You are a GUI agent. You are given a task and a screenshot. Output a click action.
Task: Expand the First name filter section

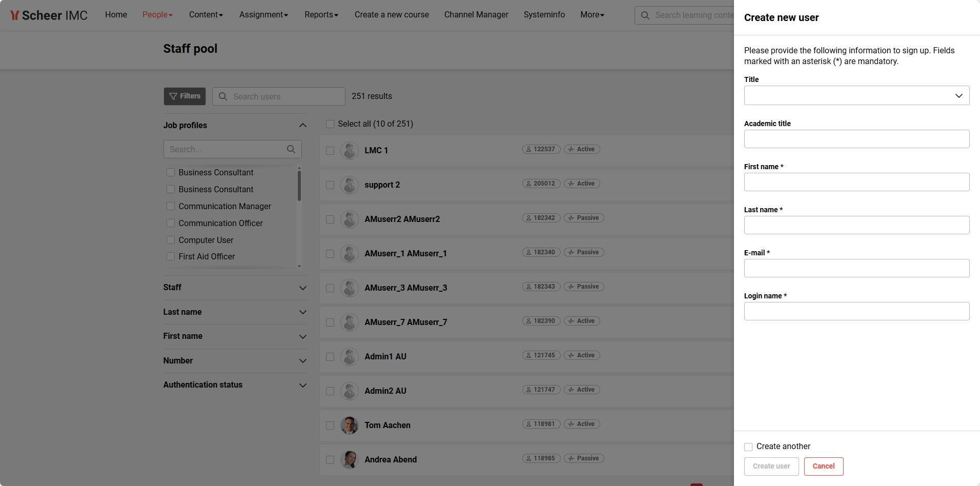coord(303,336)
